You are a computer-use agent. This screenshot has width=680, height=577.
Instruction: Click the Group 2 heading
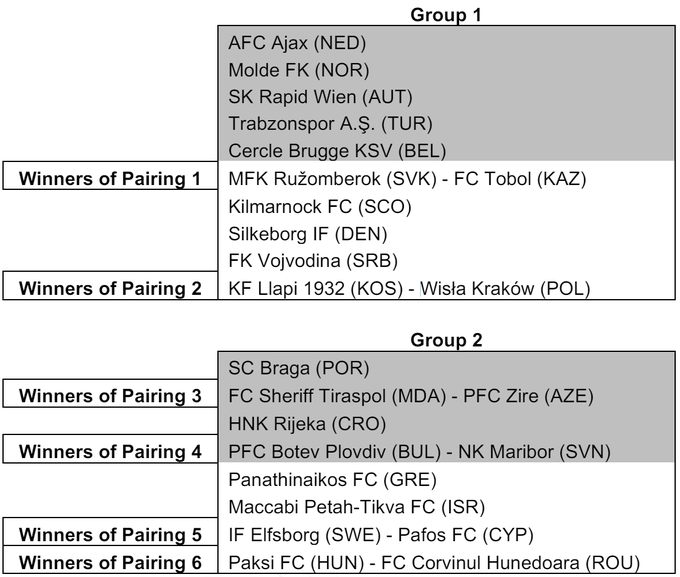tap(446, 340)
